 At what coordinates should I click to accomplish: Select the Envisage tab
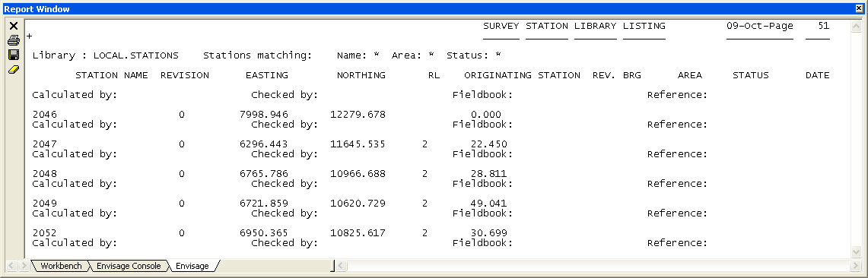(192, 266)
